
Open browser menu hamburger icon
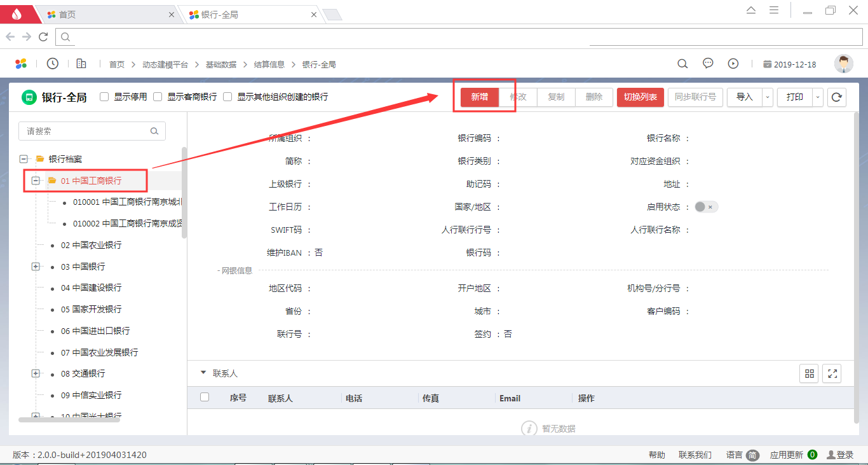[x=774, y=10]
